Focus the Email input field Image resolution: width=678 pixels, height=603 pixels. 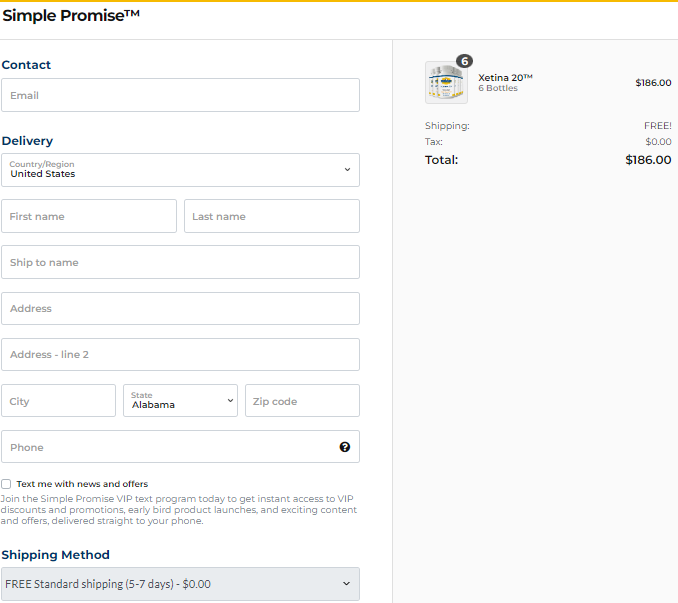pyautogui.click(x=180, y=95)
